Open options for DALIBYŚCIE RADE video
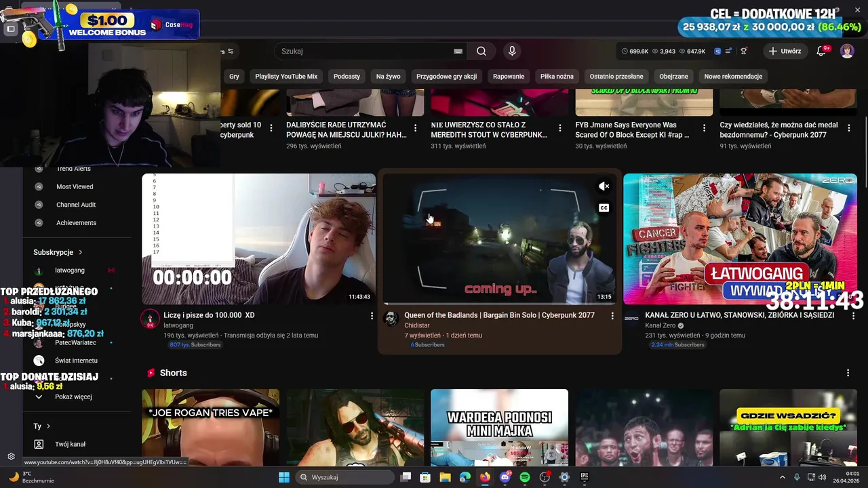868x488 pixels. pyautogui.click(x=416, y=127)
